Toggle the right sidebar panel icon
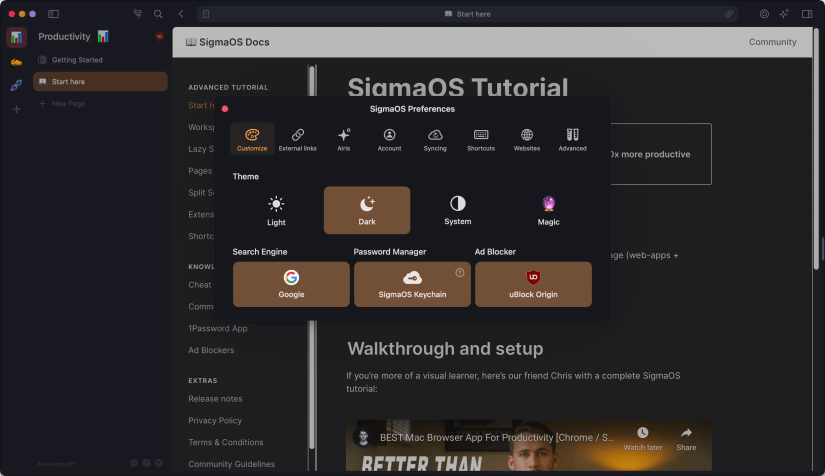This screenshot has width=825, height=476. [x=807, y=14]
